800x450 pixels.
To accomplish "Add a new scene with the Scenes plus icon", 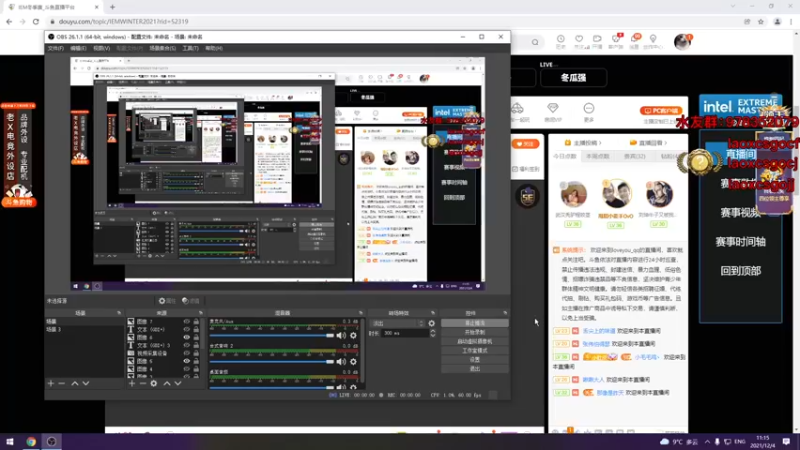I will [51, 383].
